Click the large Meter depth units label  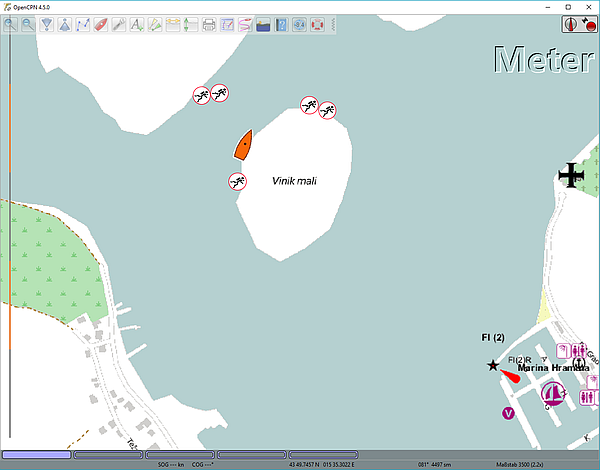(x=544, y=60)
